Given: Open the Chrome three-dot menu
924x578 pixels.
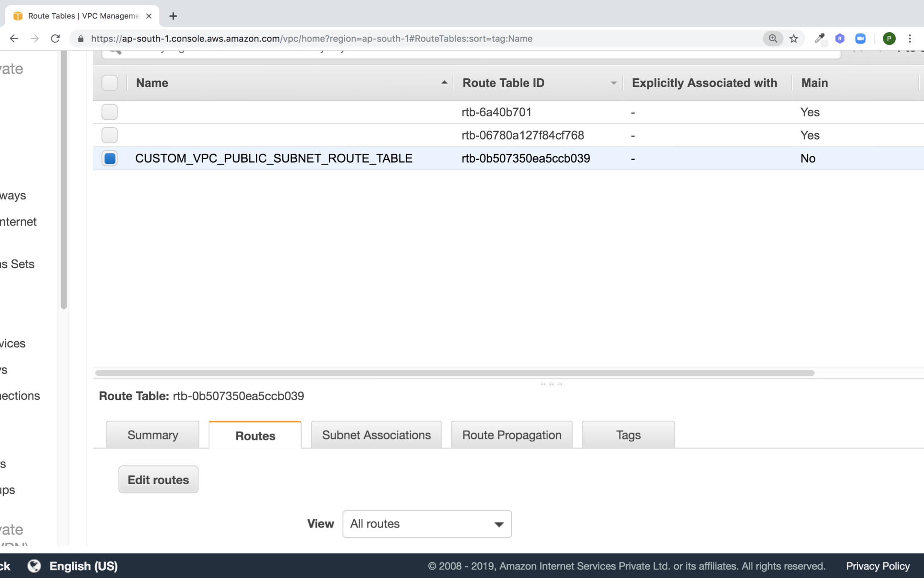Looking at the screenshot, I should point(910,39).
